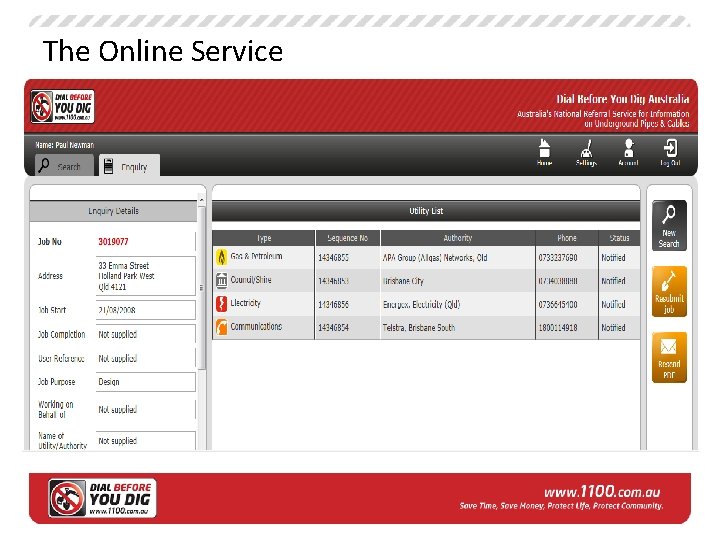Click the Resubmit Job button

coord(669,292)
